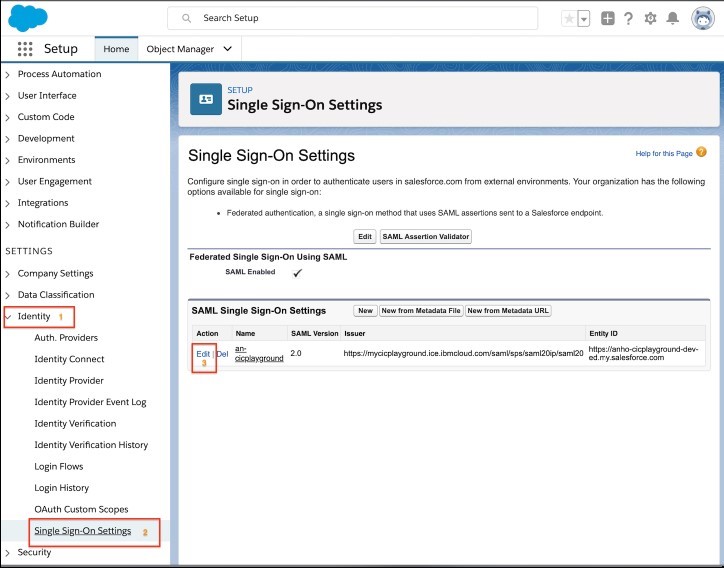Click New from Metadata URL
The image size is (724, 568).
click(x=508, y=311)
